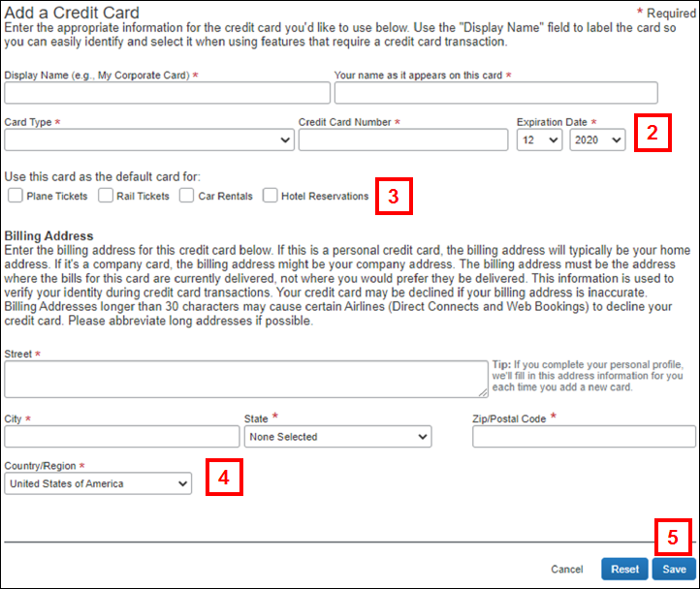700x589 pixels.
Task: Click the Display Name input field
Action: point(166,93)
